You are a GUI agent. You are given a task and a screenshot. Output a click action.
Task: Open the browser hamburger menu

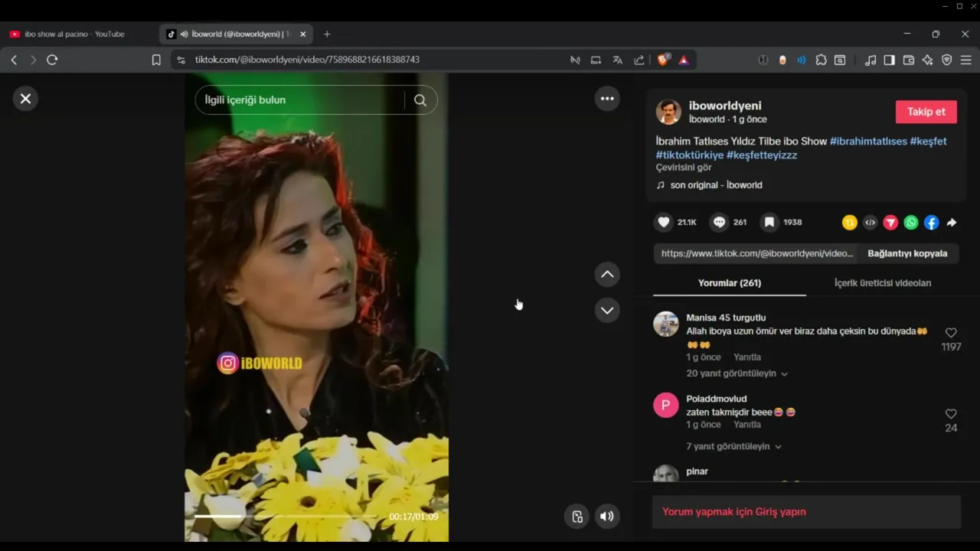(966, 60)
